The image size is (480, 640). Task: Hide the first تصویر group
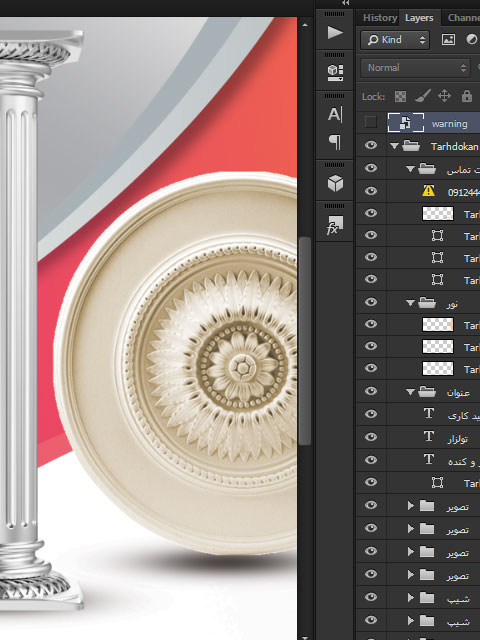(x=371, y=505)
